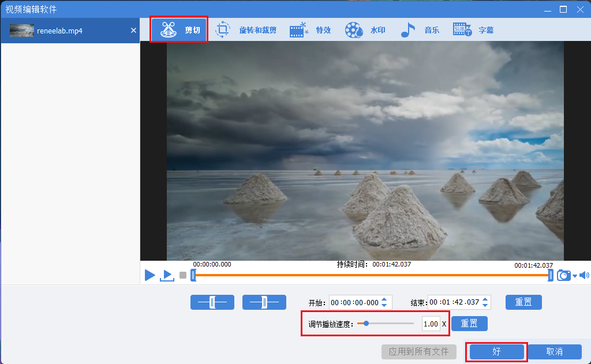This screenshot has height=364, width=591.
Task: Decrease the end time with down arrow
Action: tap(485, 305)
